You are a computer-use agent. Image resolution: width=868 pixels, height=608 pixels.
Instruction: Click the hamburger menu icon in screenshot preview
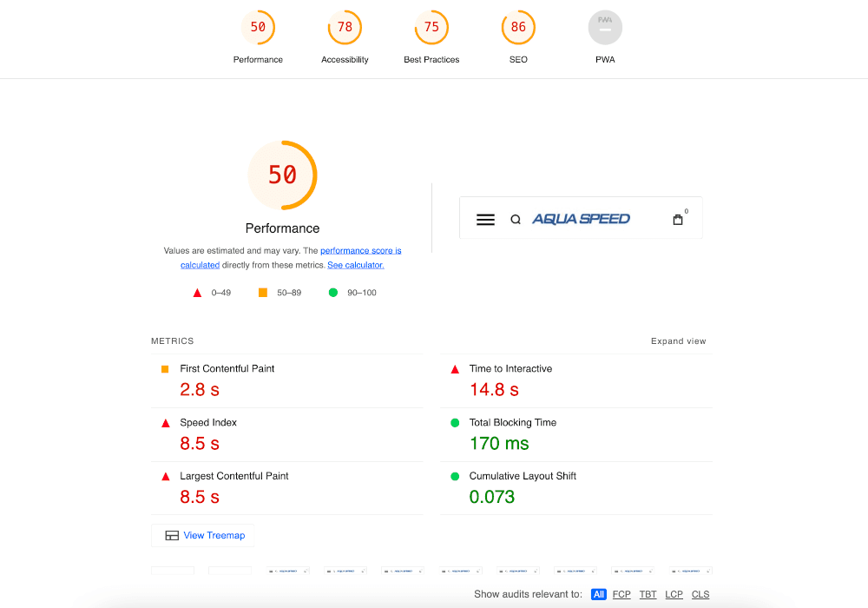[x=485, y=220]
